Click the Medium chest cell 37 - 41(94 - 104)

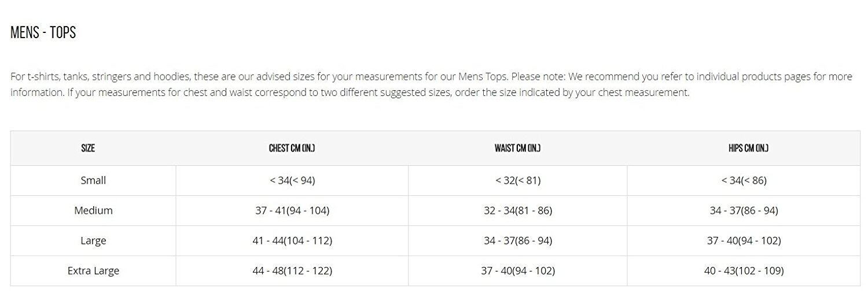(x=292, y=210)
